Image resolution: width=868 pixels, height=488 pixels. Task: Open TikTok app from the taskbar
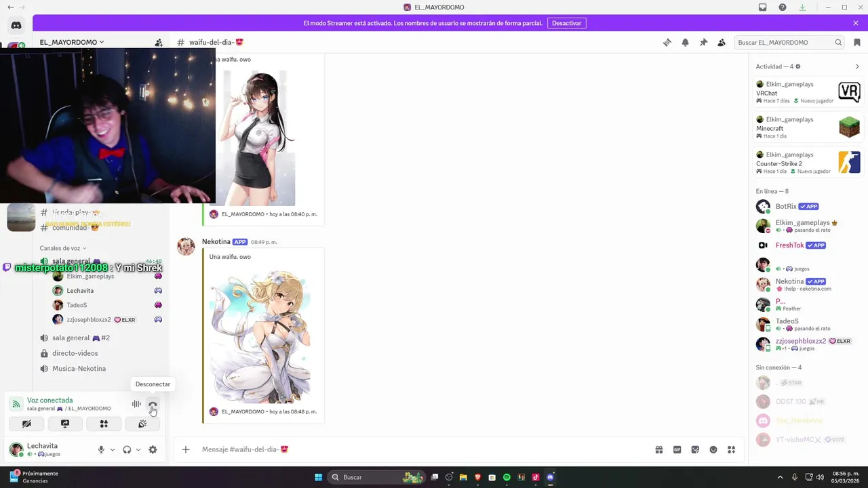coord(536,477)
